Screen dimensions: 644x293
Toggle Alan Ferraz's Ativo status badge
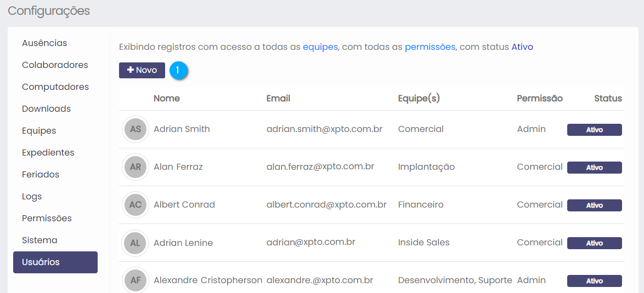pos(594,168)
